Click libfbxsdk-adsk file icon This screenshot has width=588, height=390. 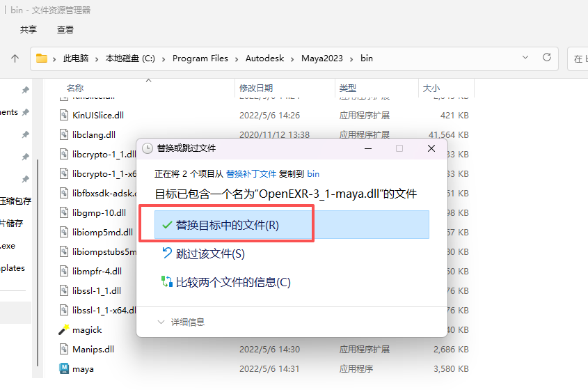tap(64, 194)
